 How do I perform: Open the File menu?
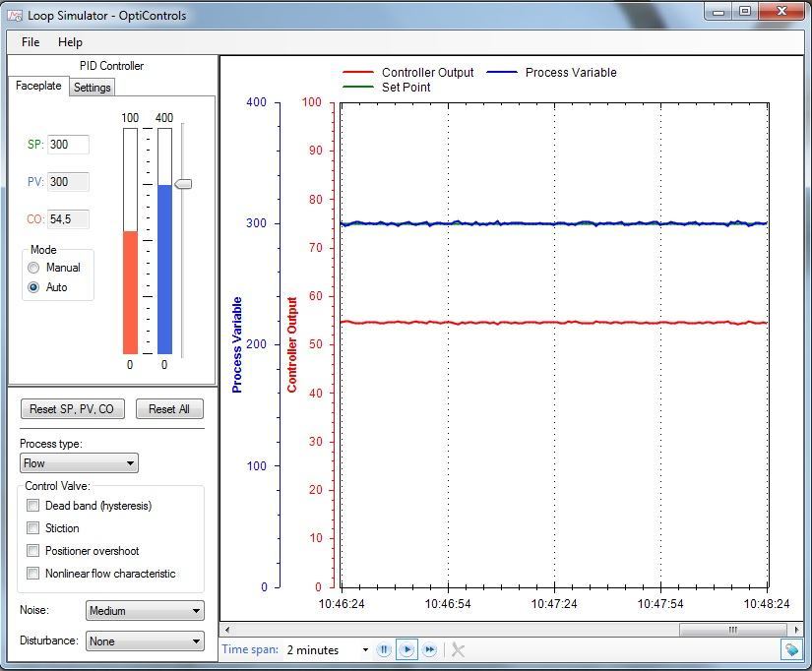pyautogui.click(x=31, y=42)
